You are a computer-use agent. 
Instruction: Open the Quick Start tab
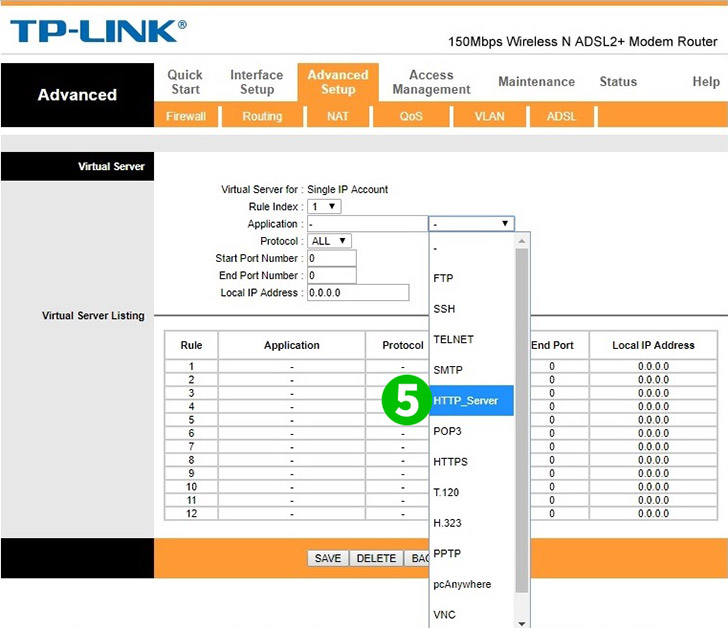click(185, 82)
